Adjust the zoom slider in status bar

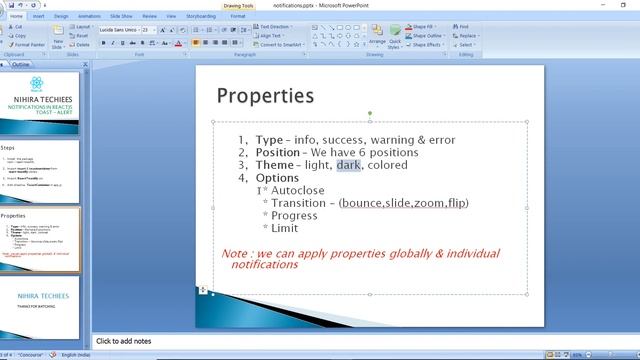(x=610, y=355)
